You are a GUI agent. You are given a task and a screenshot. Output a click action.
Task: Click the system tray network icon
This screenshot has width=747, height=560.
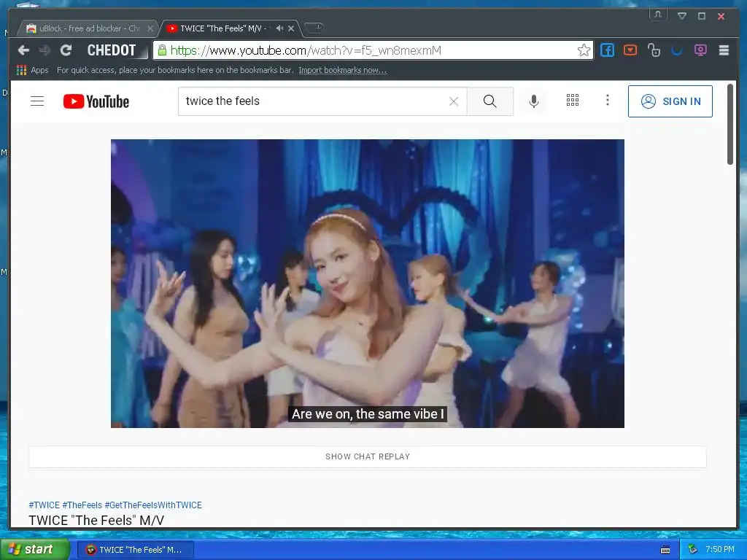click(x=693, y=550)
